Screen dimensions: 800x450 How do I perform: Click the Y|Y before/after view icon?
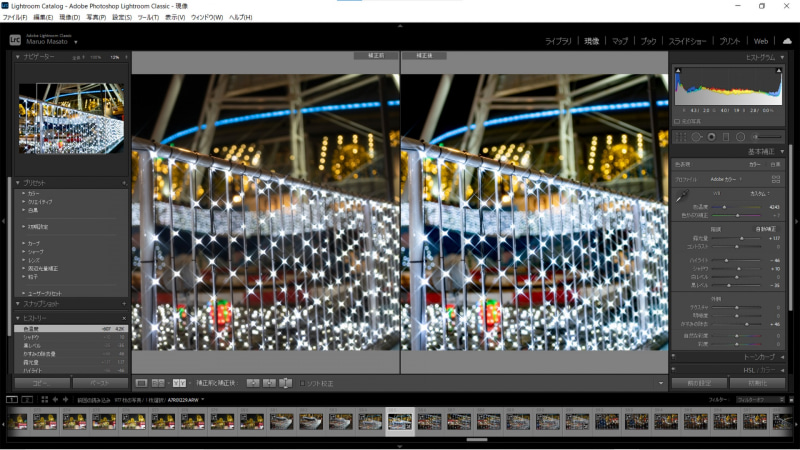(x=179, y=383)
